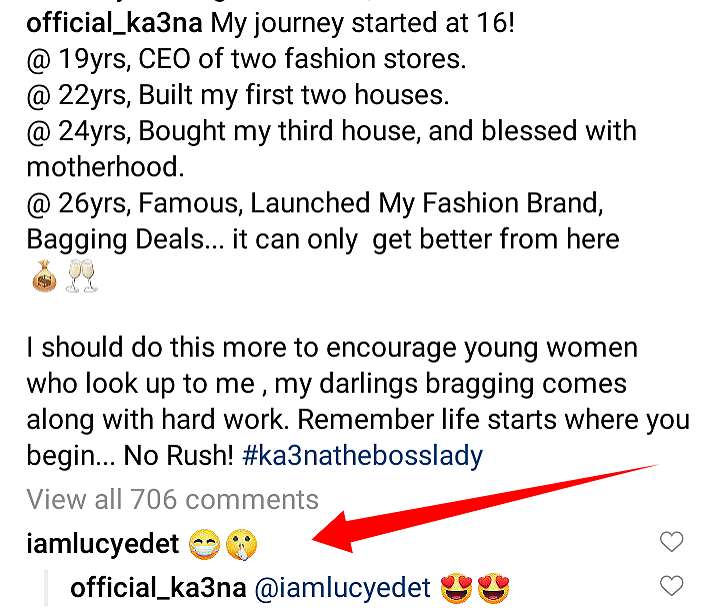The image size is (720, 608).
Task: Like the iamlucyedet comment with heart icon
Action: pyautogui.click(x=672, y=543)
